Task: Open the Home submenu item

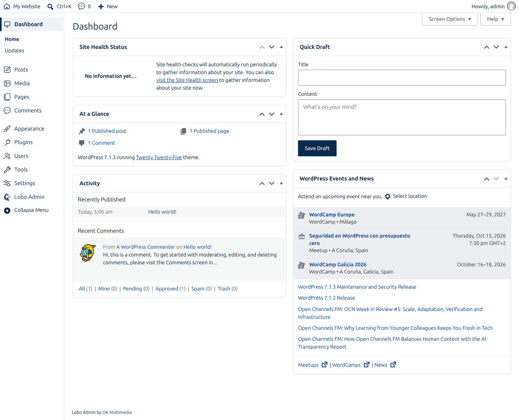Action: [x=12, y=39]
